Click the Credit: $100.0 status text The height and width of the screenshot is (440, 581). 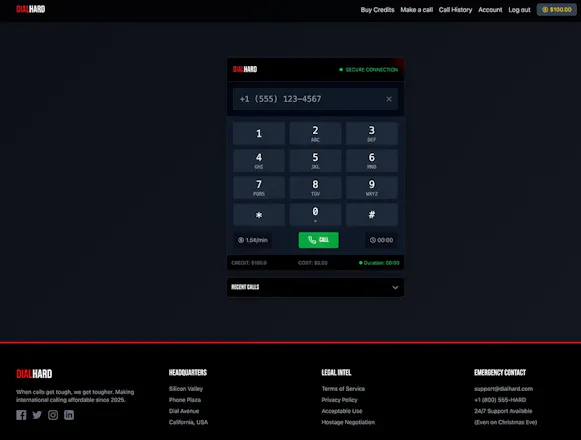point(249,263)
